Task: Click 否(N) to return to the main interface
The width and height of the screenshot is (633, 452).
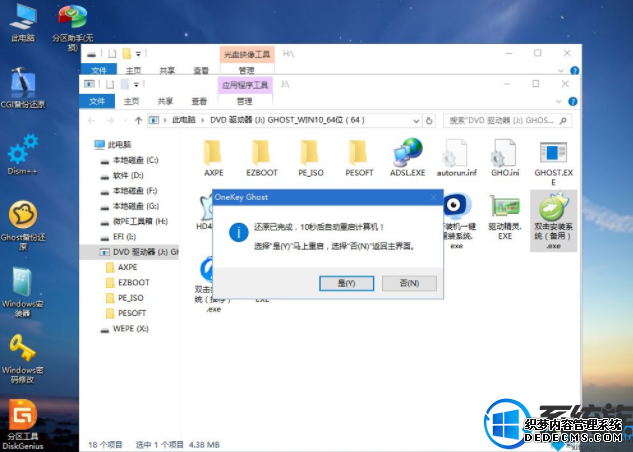Action: pyautogui.click(x=409, y=283)
